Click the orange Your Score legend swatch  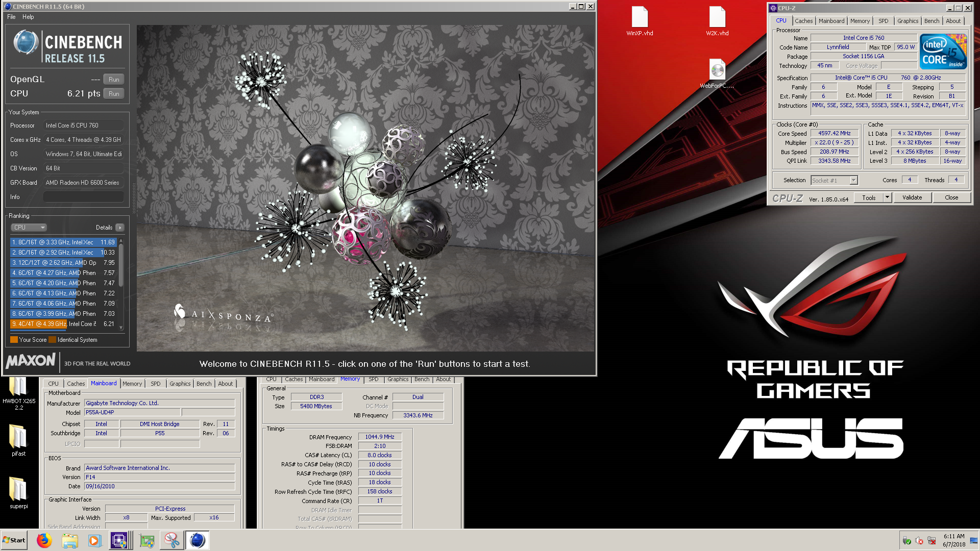14,340
